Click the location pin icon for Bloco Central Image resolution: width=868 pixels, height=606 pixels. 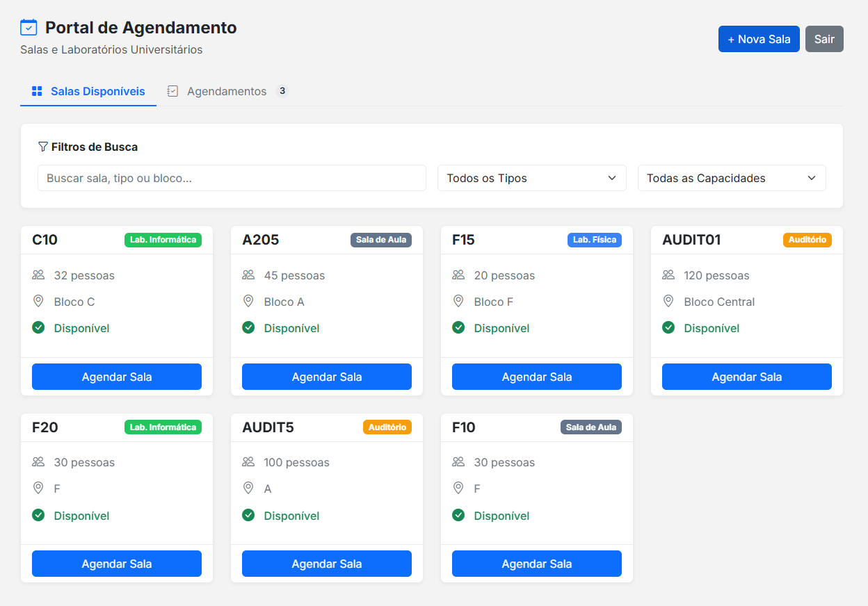click(x=668, y=302)
